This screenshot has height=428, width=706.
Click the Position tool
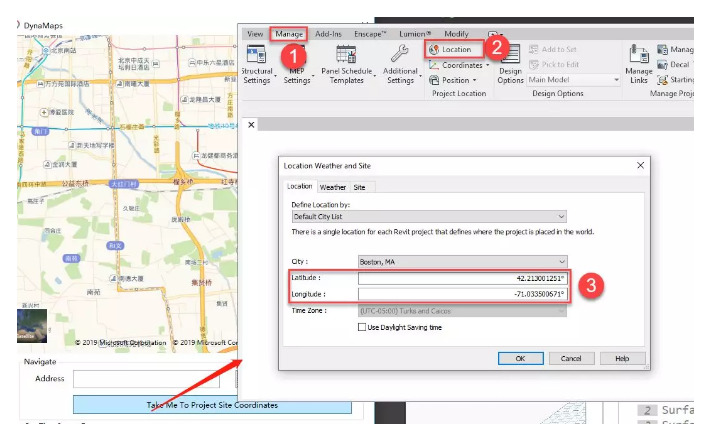pyautogui.click(x=452, y=80)
